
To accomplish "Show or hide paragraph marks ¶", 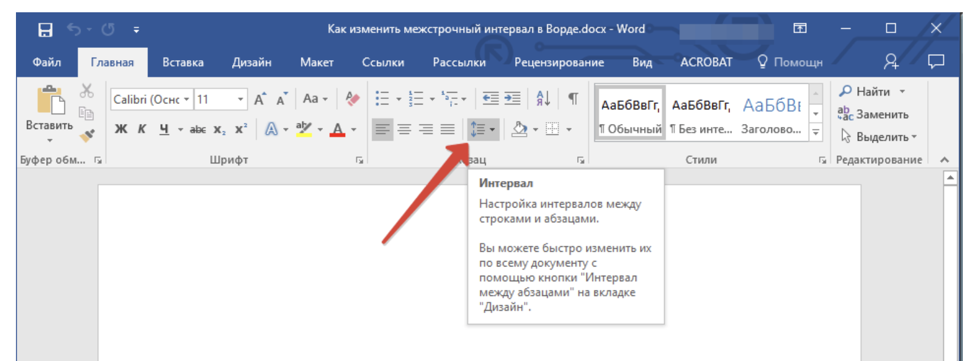I will [573, 98].
